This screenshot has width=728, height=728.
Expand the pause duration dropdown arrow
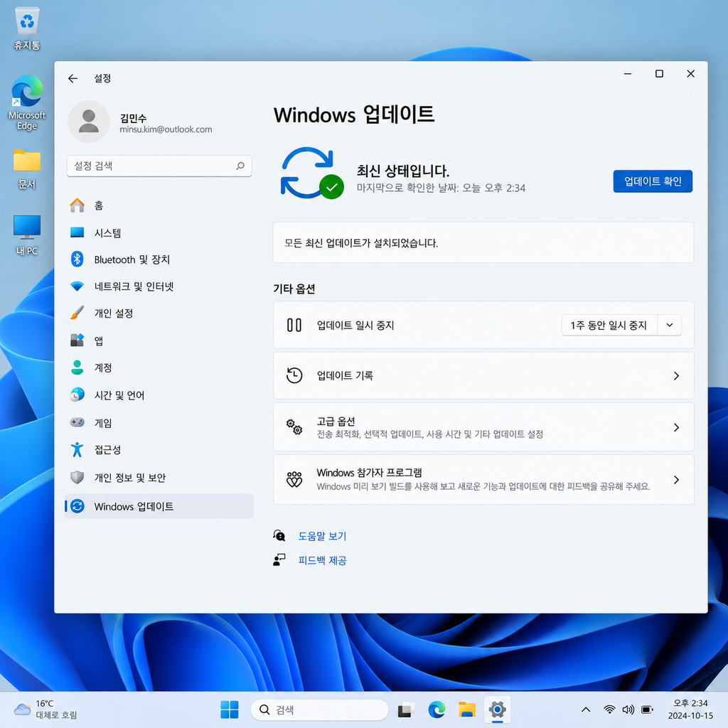point(670,325)
